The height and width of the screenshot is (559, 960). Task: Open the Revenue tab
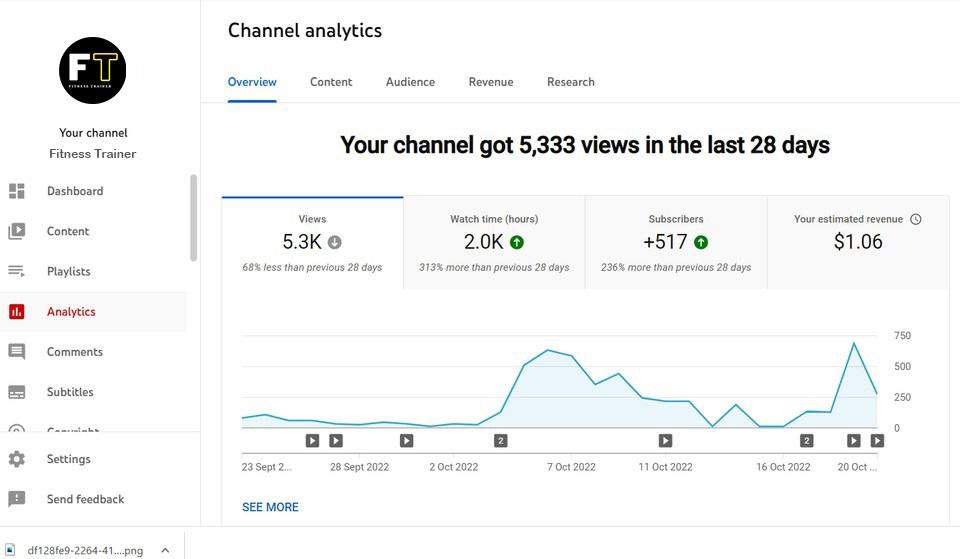coord(491,82)
